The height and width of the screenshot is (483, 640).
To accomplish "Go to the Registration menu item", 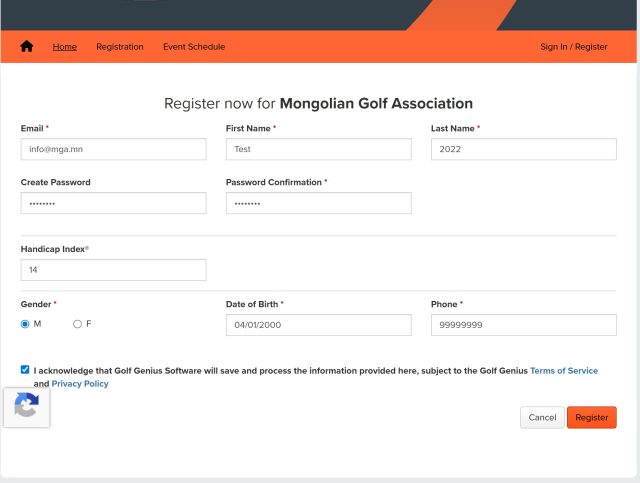I will tap(120, 47).
